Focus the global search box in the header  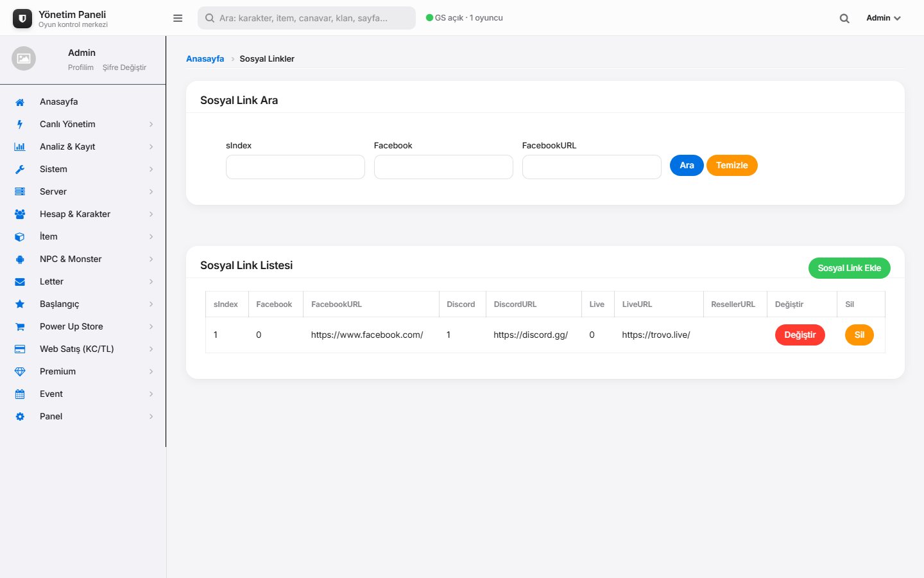[x=307, y=18]
